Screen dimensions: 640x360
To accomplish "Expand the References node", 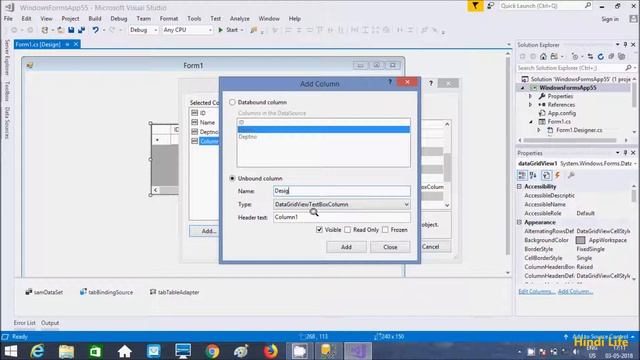I will [530, 105].
